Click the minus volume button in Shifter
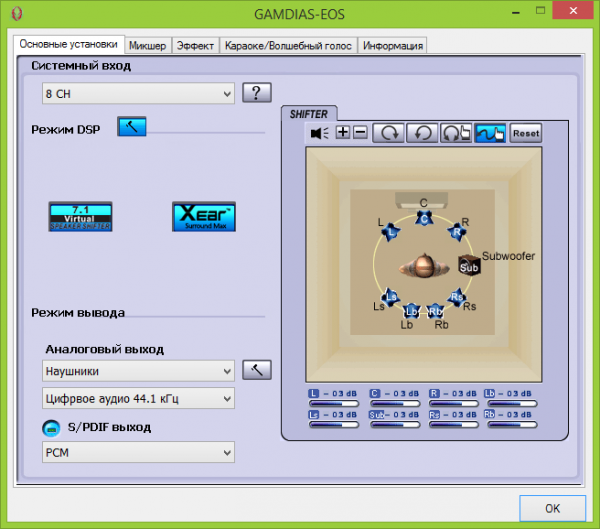The image size is (600, 529). [360, 132]
